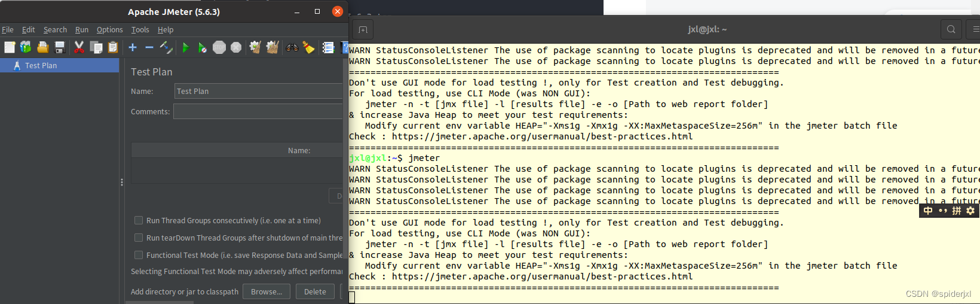Enable Functional Test Mode checkbox
Image resolution: width=980 pixels, height=304 pixels.
139,255
